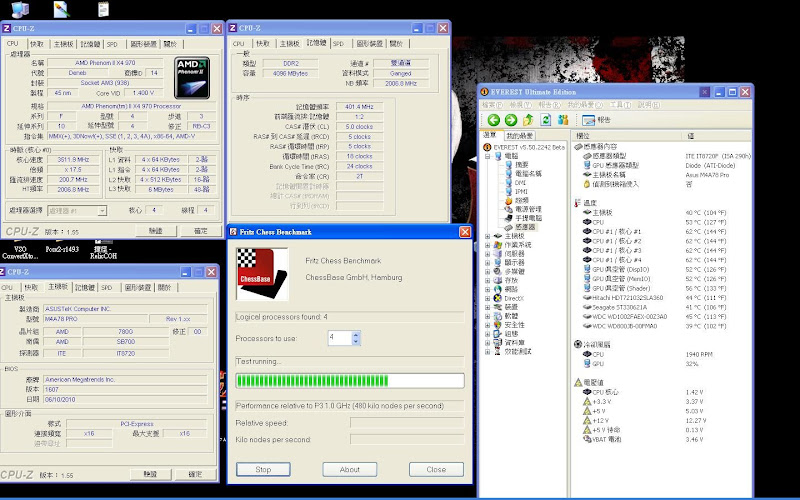Click the 網路 network globe icon in tree
Screen dimensions: 800x500
click(x=497, y=289)
